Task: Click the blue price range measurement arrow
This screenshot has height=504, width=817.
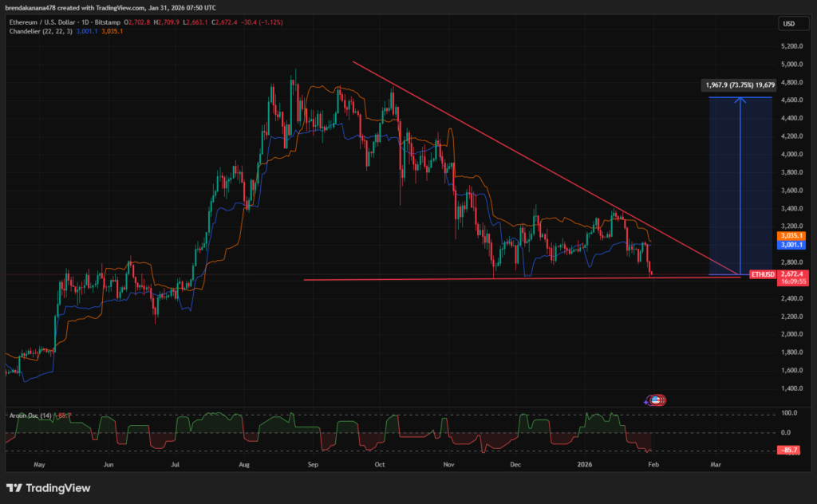Action: tap(740, 186)
